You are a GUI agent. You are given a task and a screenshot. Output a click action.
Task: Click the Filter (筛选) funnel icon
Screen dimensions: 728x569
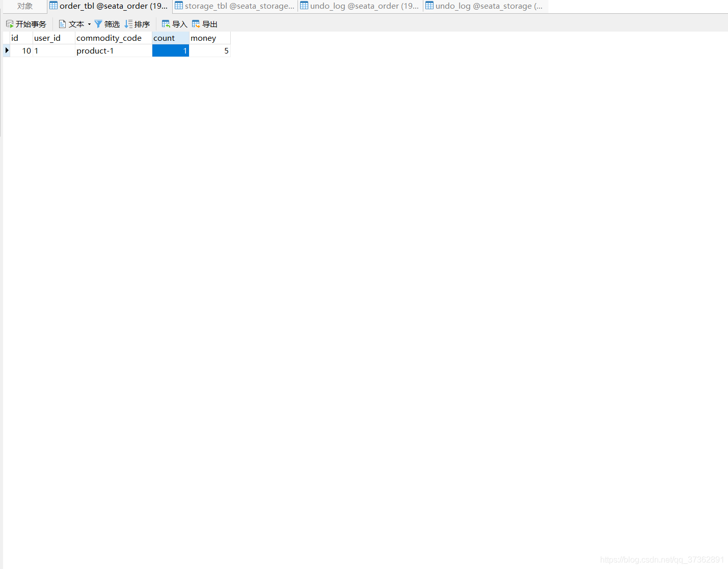(98, 24)
